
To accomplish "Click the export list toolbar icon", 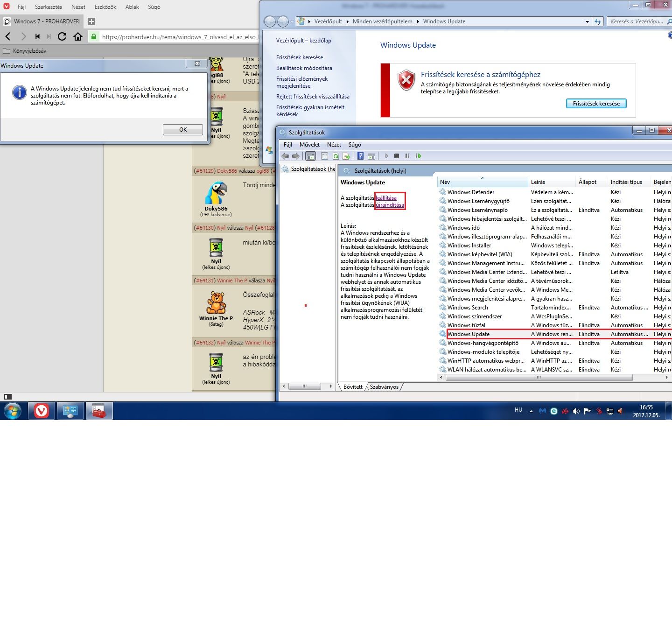I will pos(346,156).
